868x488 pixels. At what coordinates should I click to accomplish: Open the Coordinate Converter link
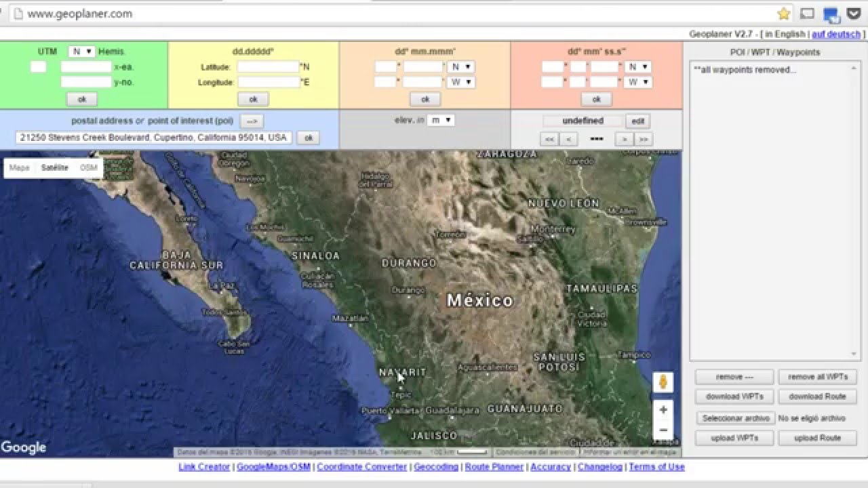[362, 467]
